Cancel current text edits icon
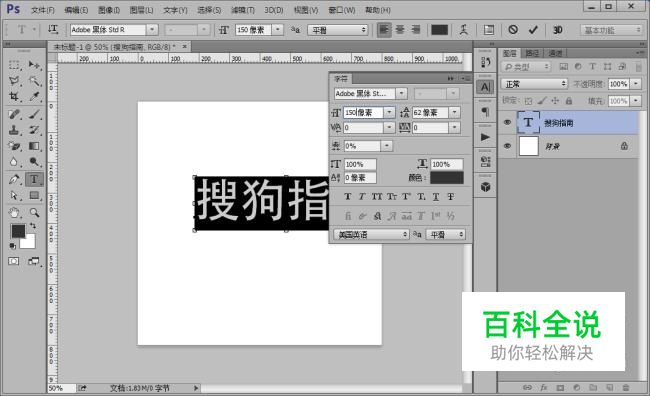The width and height of the screenshot is (650, 396). point(513,30)
